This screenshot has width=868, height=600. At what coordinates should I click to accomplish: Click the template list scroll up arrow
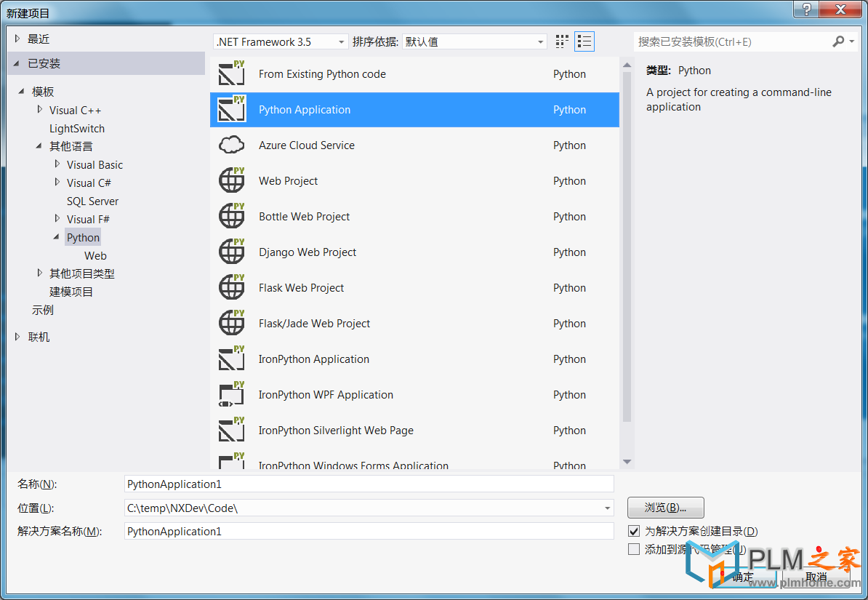tap(627, 65)
